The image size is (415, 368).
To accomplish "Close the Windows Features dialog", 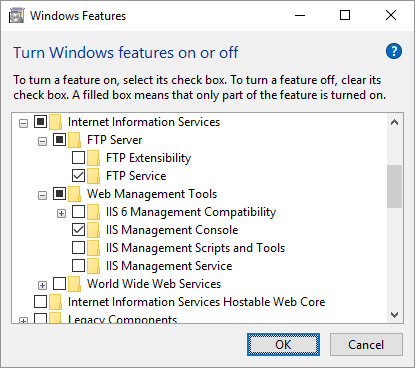I will pos(391,15).
